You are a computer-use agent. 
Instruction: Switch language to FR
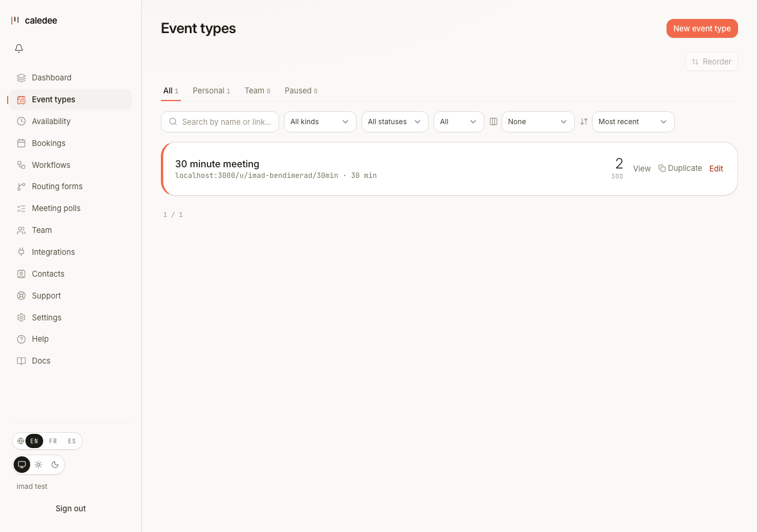point(53,441)
